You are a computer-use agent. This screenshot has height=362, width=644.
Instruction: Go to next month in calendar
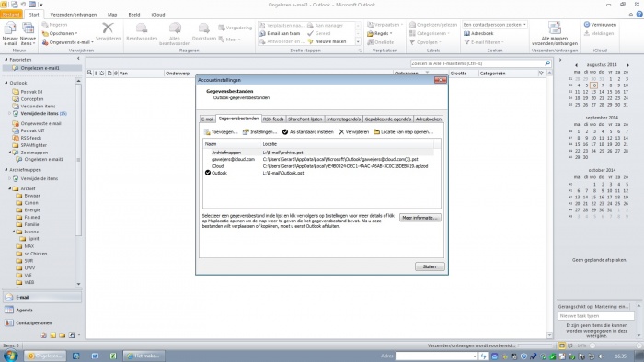[627, 65]
